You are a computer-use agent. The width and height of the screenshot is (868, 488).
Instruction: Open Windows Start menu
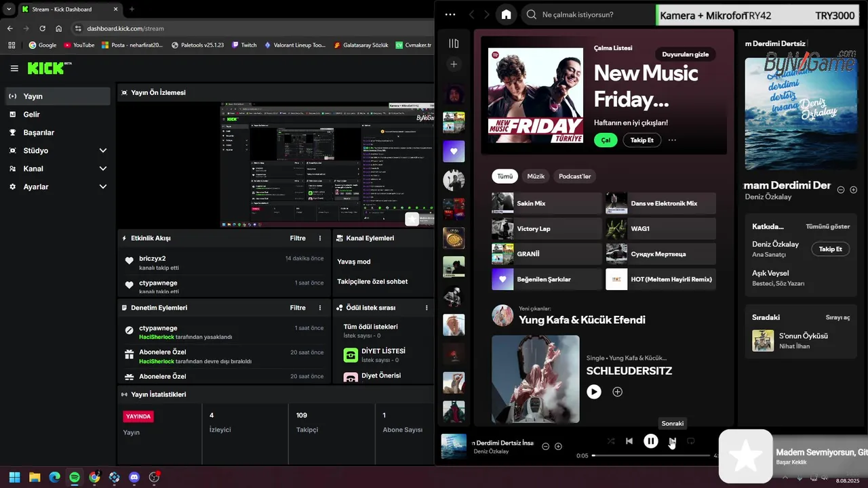[x=14, y=477]
